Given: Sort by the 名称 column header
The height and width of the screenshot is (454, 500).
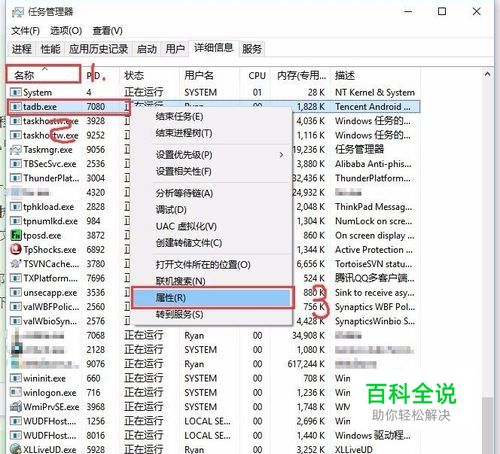Looking at the screenshot, I should click(x=43, y=75).
